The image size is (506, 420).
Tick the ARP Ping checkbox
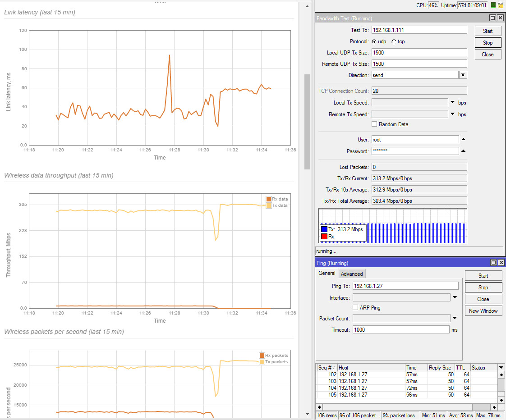(355, 307)
